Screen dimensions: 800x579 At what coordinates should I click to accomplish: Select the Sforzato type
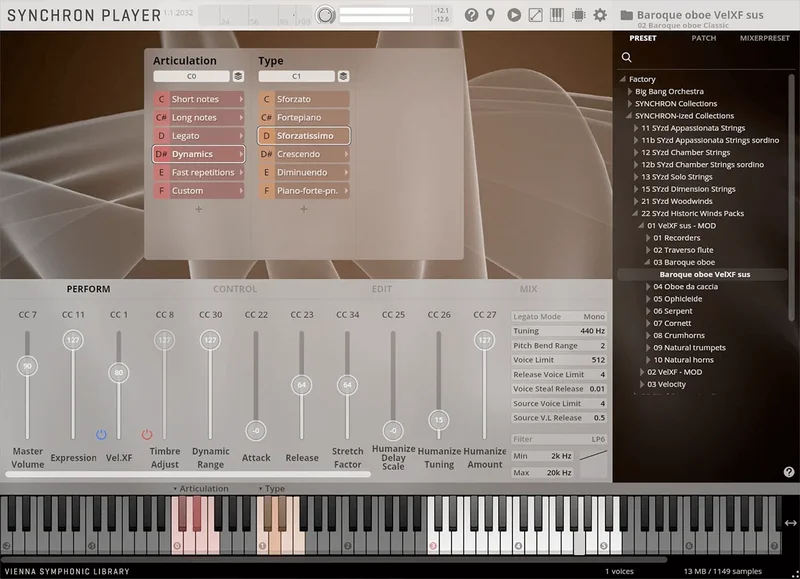click(304, 99)
